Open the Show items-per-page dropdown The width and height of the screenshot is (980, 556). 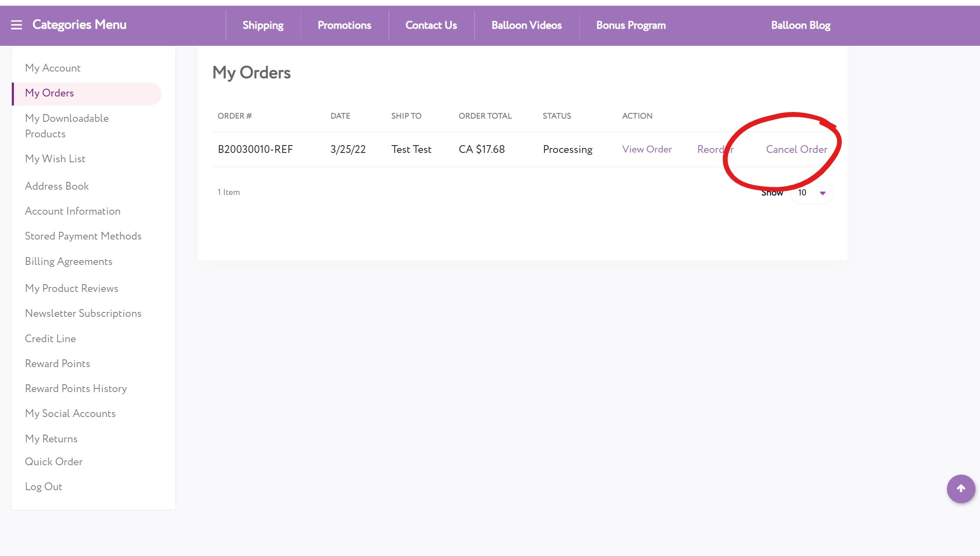811,193
